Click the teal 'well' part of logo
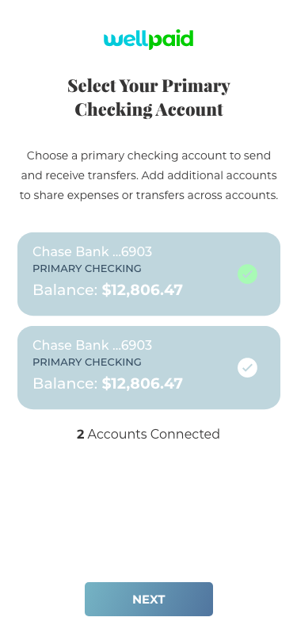 click(x=125, y=39)
